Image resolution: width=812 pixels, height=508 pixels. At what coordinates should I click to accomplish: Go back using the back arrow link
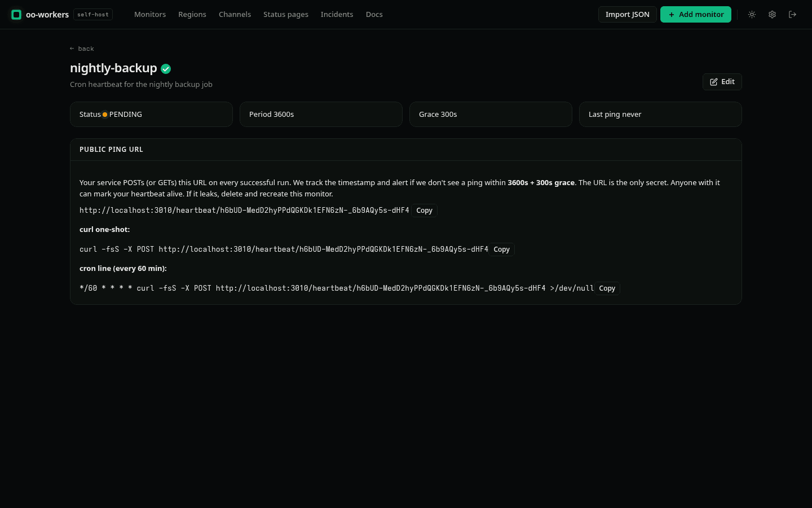[82, 49]
